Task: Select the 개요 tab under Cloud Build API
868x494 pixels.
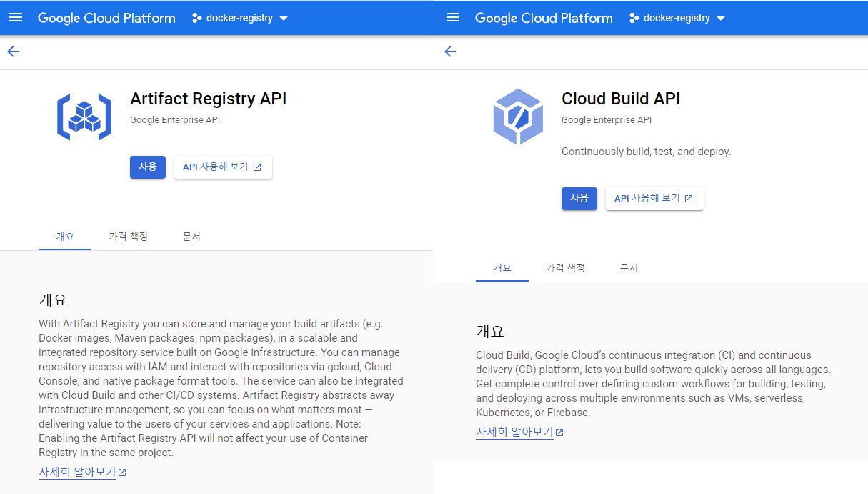Action: pos(502,267)
